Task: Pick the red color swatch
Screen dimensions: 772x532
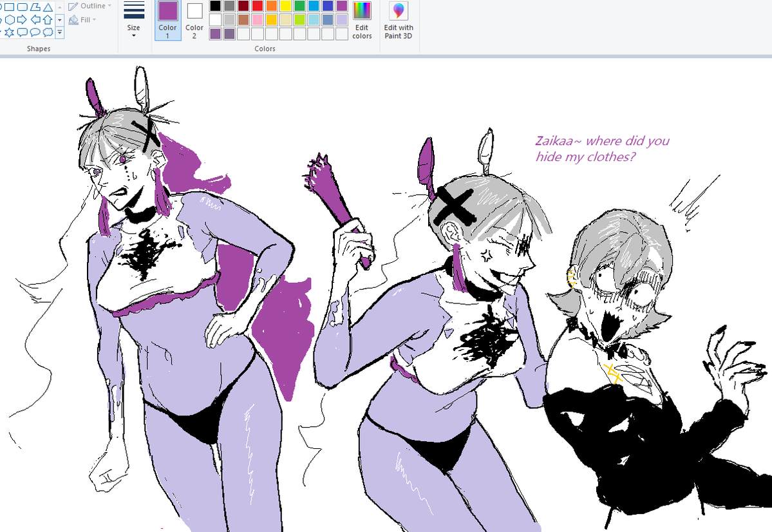Action: point(257,6)
